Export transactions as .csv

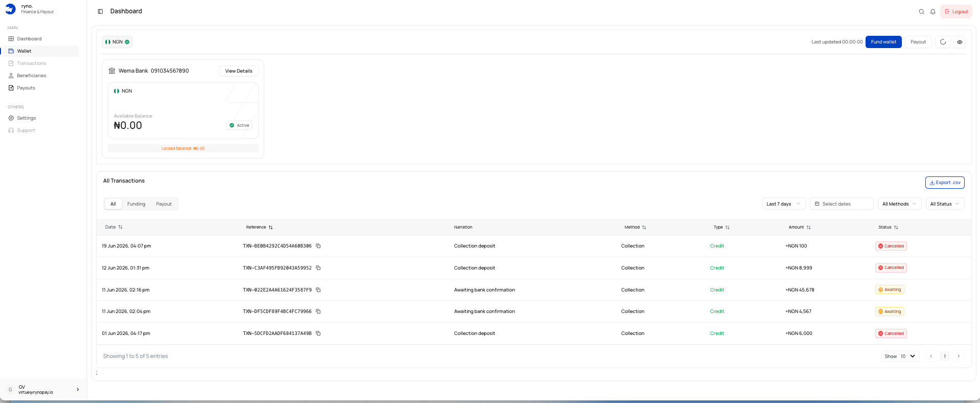point(945,183)
